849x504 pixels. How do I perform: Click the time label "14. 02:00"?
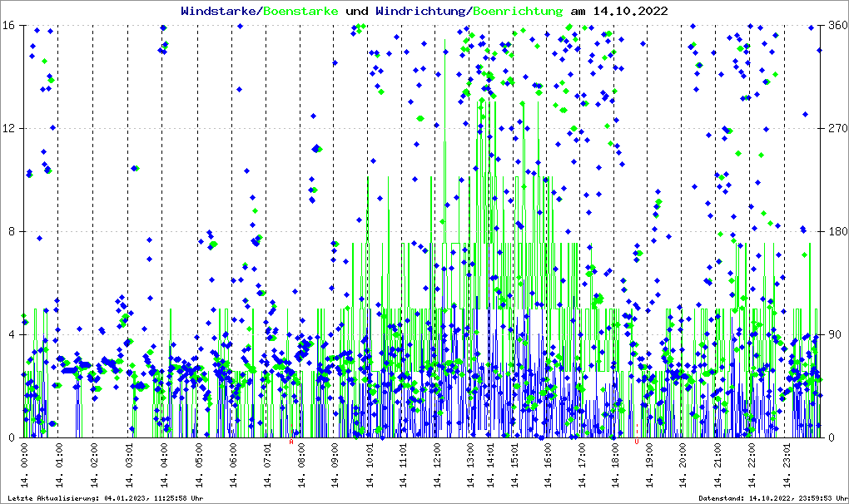(94, 465)
